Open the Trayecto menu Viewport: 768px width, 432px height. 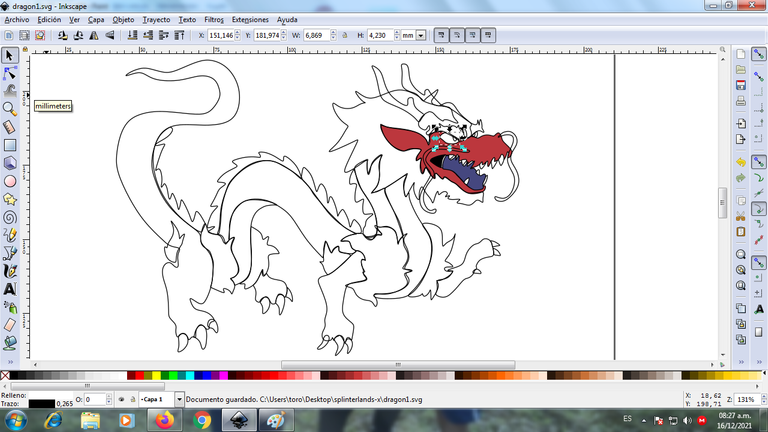coord(156,20)
